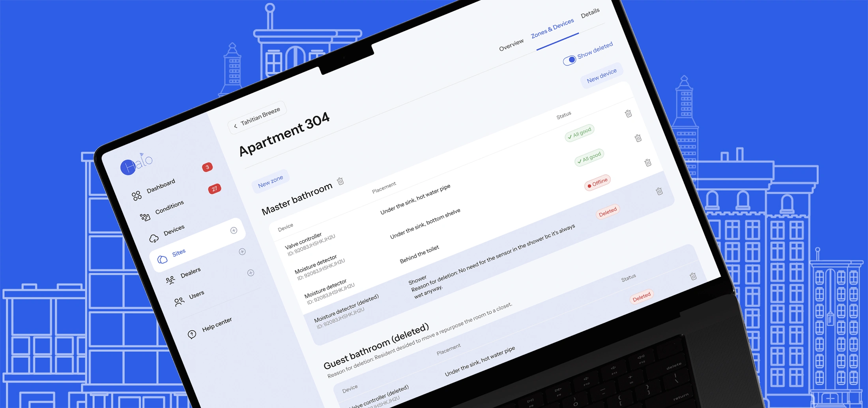The width and height of the screenshot is (868, 408).
Task: Select the Dealers icon in the sidebar
Action: coord(170,280)
